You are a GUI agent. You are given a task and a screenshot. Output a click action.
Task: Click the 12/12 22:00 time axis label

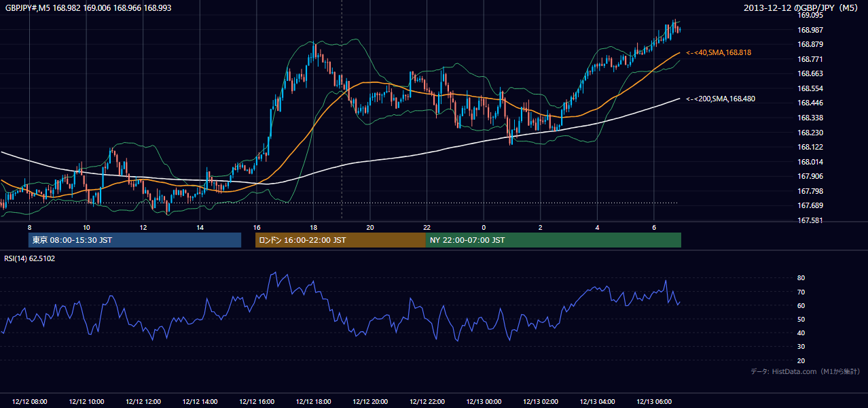pyautogui.click(x=427, y=402)
